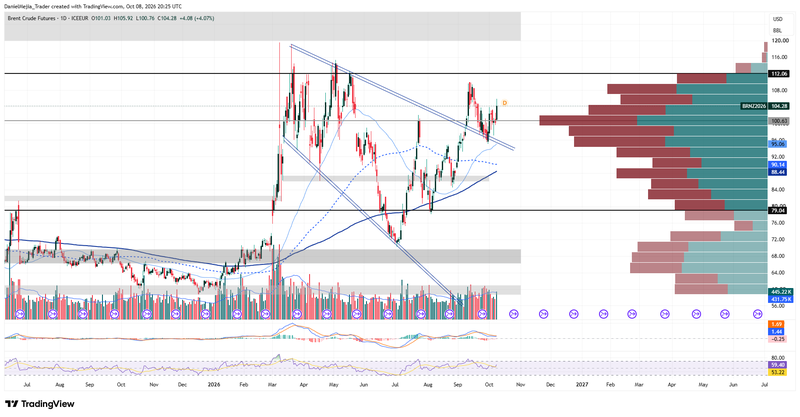This screenshot has height=417, width=800.
Task: Click the yellow 53.22 RSI average label
Action: (778, 372)
